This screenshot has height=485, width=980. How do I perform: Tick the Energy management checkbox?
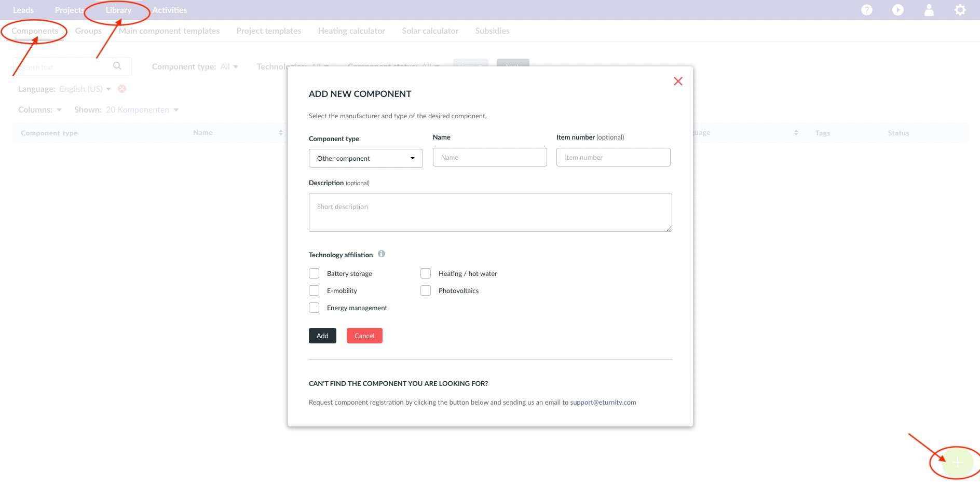coord(314,308)
